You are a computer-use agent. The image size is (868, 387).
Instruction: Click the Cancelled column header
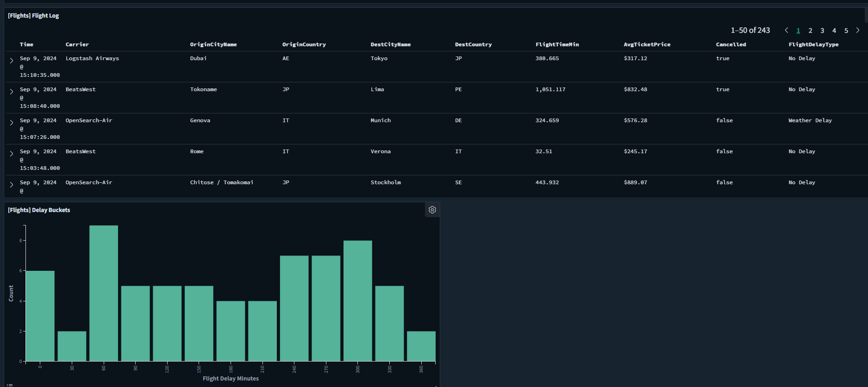(731, 44)
